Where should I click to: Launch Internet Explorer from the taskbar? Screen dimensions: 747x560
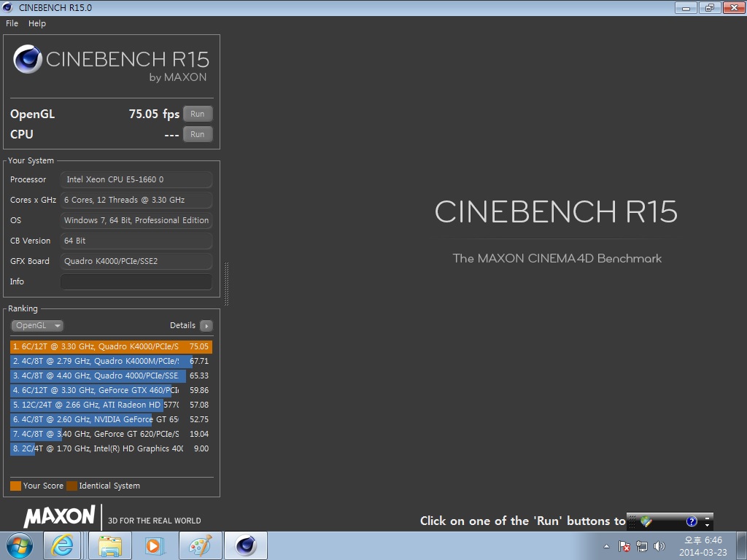pyautogui.click(x=63, y=545)
